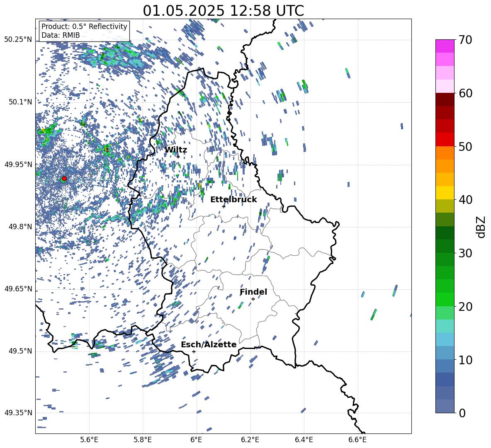The height and width of the screenshot is (448, 491).
Task: Click the 49.95°N latitude tick label
Action: [18, 164]
